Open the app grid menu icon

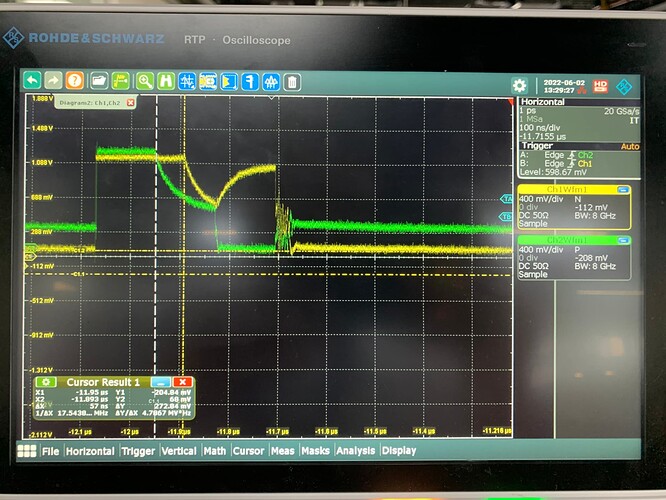click(26, 451)
